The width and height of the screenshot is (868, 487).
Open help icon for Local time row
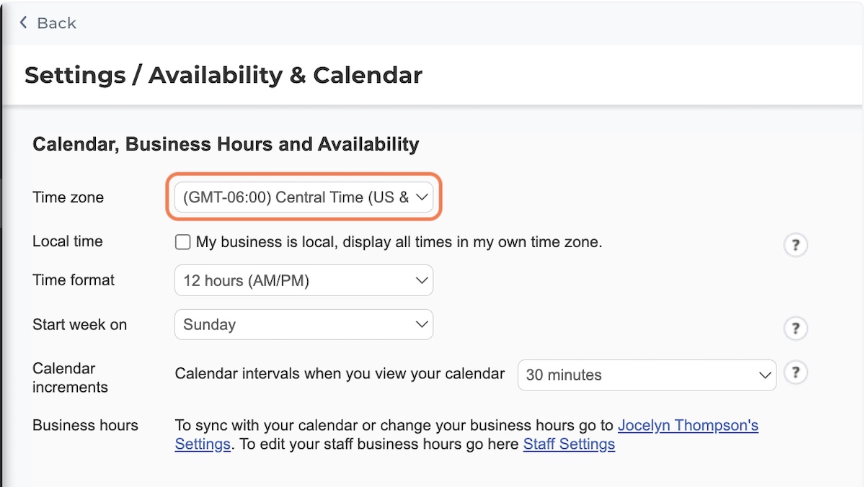795,246
